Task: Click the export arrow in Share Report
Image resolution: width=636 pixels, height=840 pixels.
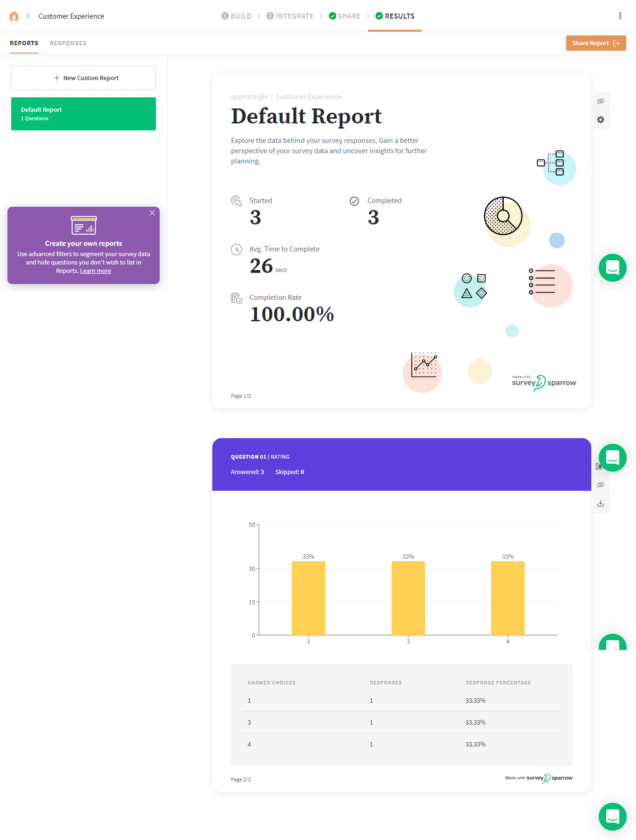Action: click(x=616, y=43)
